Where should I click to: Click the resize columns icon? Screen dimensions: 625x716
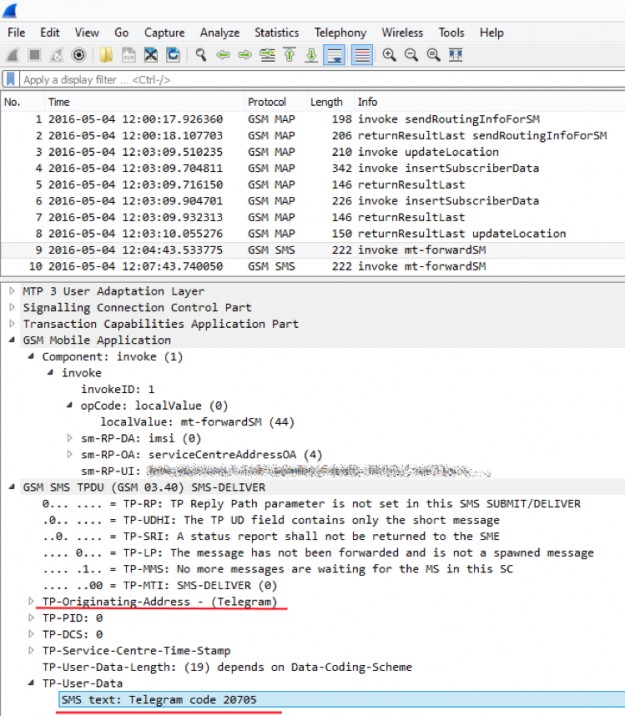[452, 55]
